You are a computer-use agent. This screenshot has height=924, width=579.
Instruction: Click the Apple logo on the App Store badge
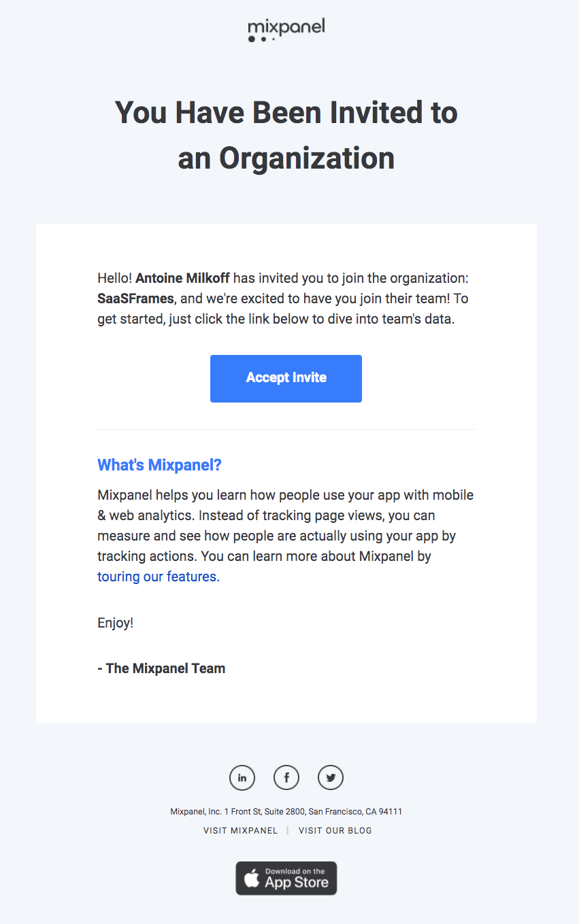251,878
